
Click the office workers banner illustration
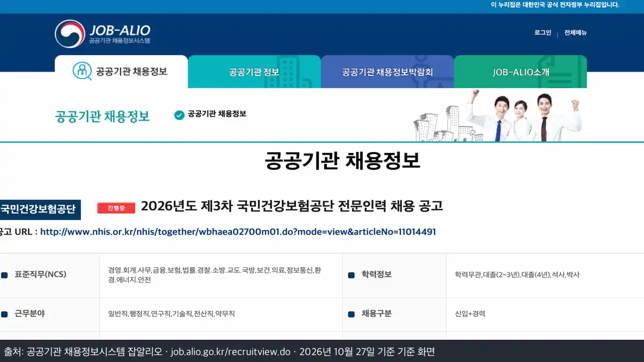(498, 116)
